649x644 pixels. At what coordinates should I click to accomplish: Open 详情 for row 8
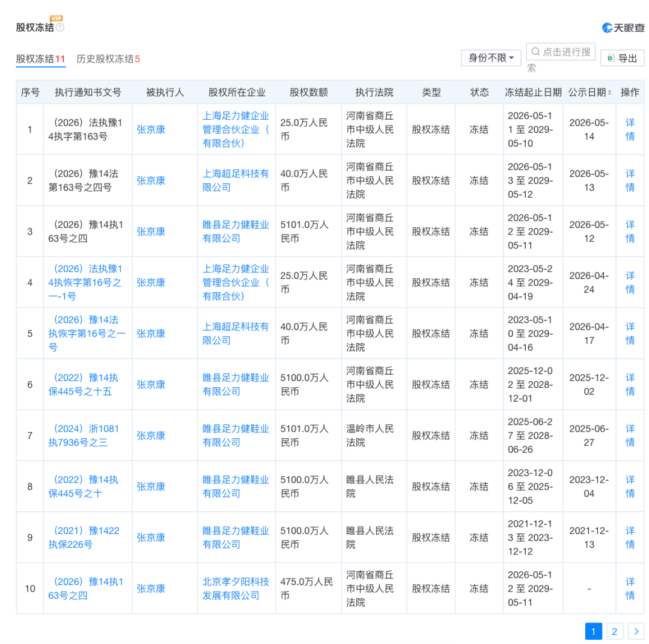point(630,486)
